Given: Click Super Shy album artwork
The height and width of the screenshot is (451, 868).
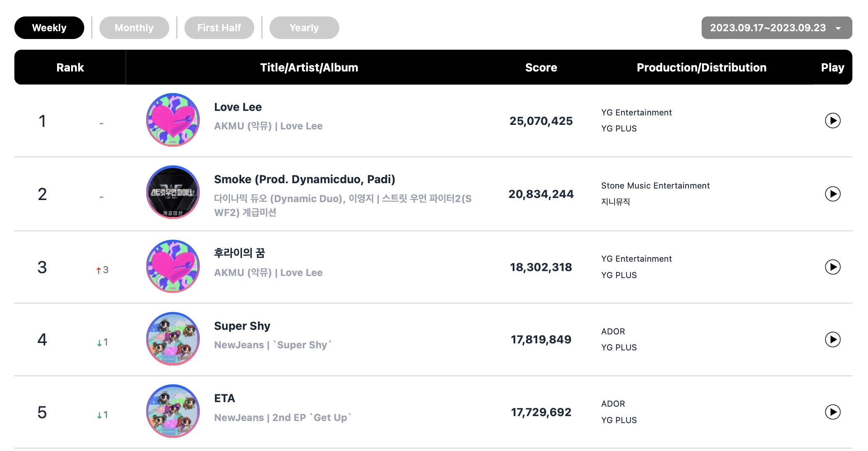Looking at the screenshot, I should [x=173, y=338].
